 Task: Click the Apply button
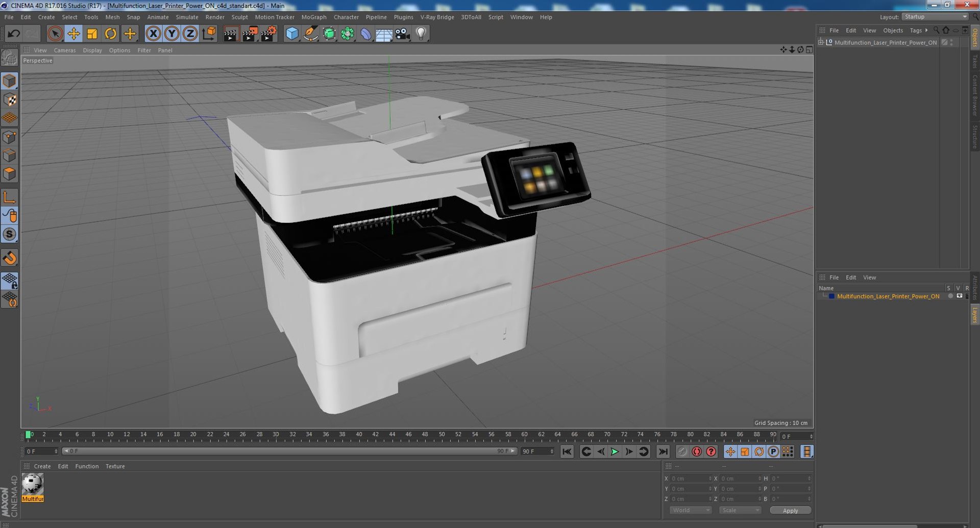coord(790,510)
